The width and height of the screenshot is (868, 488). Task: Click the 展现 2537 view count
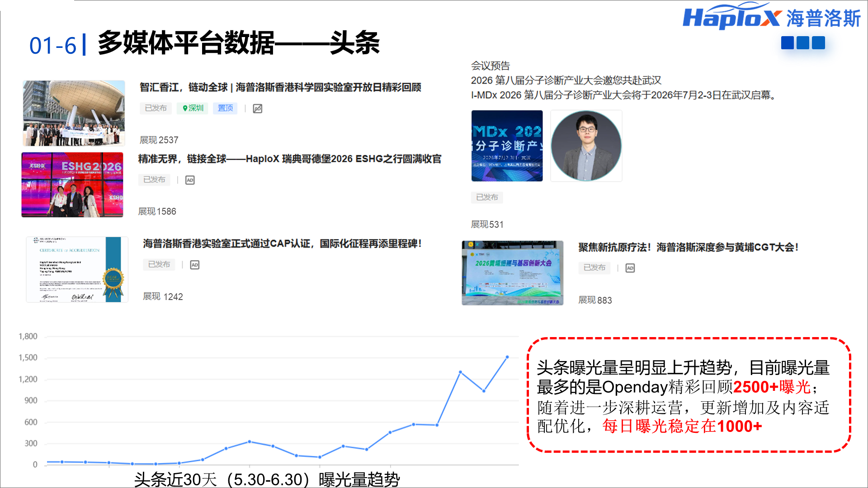pyautogui.click(x=159, y=140)
